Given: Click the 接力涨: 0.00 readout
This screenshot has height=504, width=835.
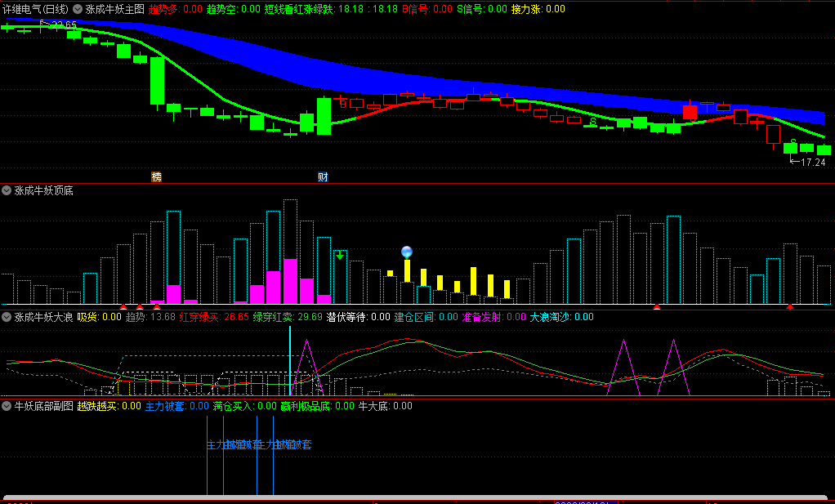Looking at the screenshot, I should pos(538,9).
